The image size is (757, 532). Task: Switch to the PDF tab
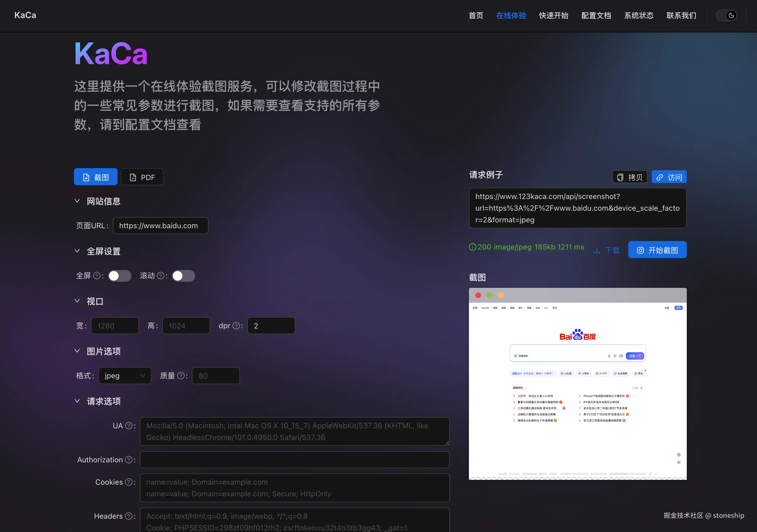142,177
